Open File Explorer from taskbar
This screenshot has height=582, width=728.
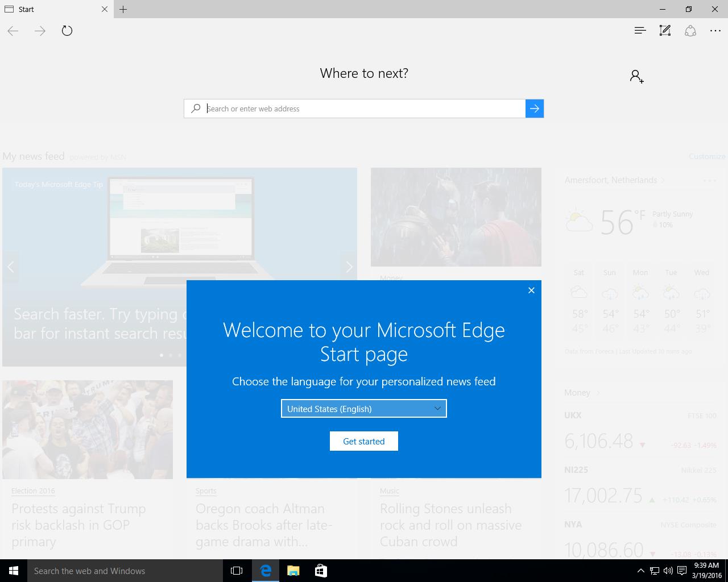click(x=293, y=571)
